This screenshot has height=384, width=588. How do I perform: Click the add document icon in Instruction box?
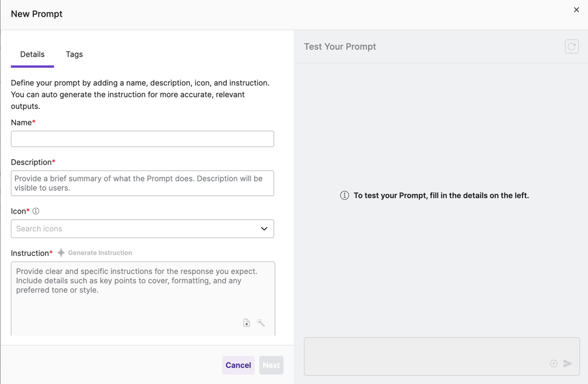pos(246,323)
